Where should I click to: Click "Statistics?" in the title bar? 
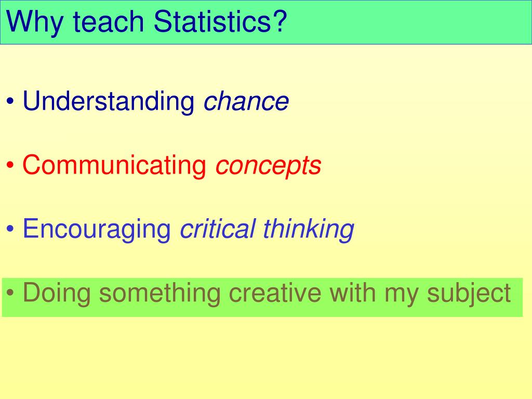coord(220,21)
